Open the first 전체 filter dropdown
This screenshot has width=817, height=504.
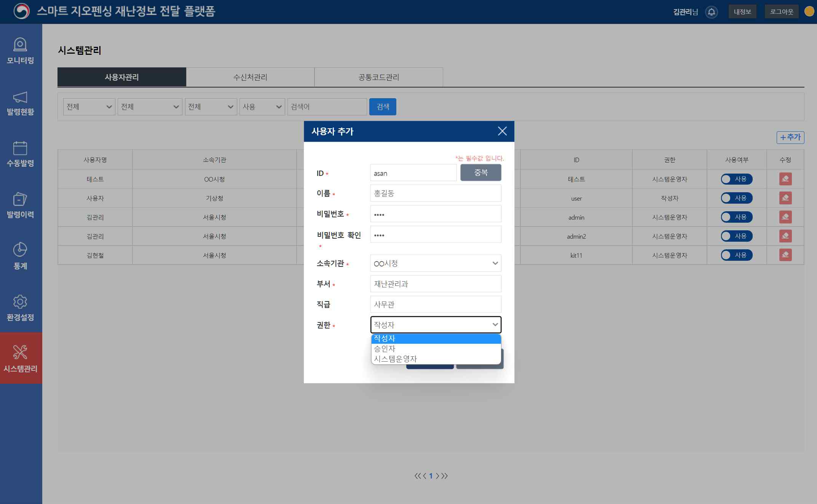(x=89, y=107)
